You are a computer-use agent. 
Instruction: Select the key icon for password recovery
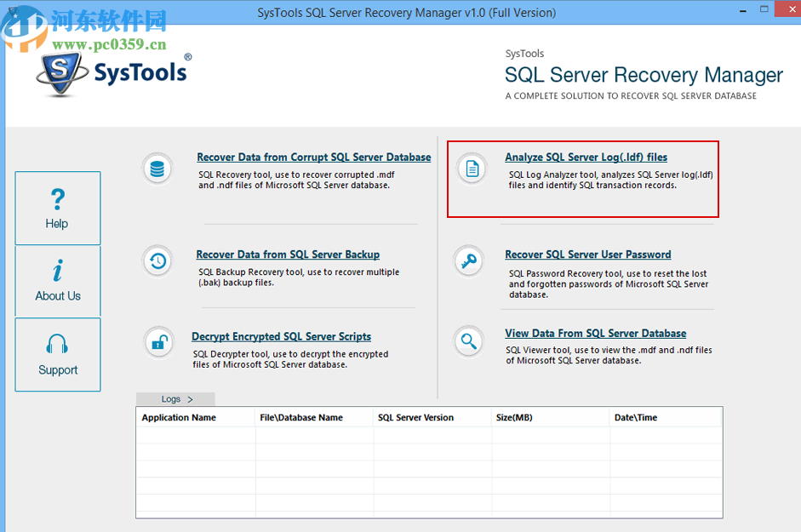pyautogui.click(x=470, y=261)
